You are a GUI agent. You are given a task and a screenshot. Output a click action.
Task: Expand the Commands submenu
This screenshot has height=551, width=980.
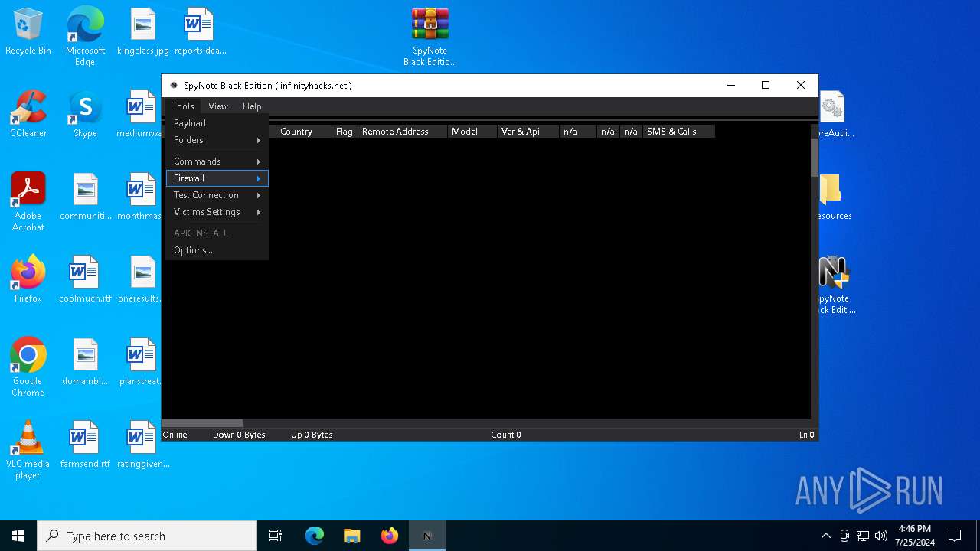(x=217, y=161)
